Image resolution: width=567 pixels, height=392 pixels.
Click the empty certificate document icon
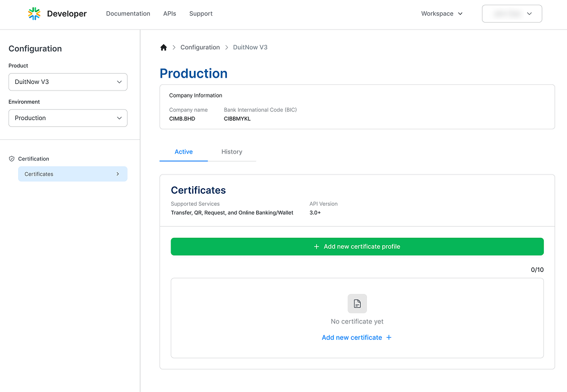357,304
